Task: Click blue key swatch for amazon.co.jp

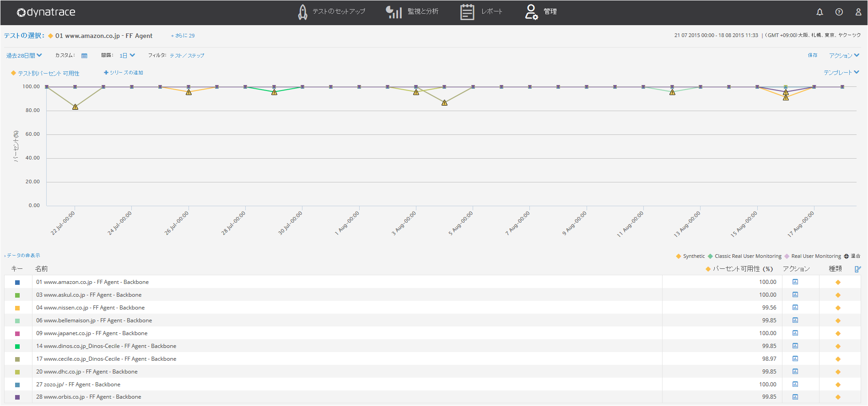Action: pos(17,283)
